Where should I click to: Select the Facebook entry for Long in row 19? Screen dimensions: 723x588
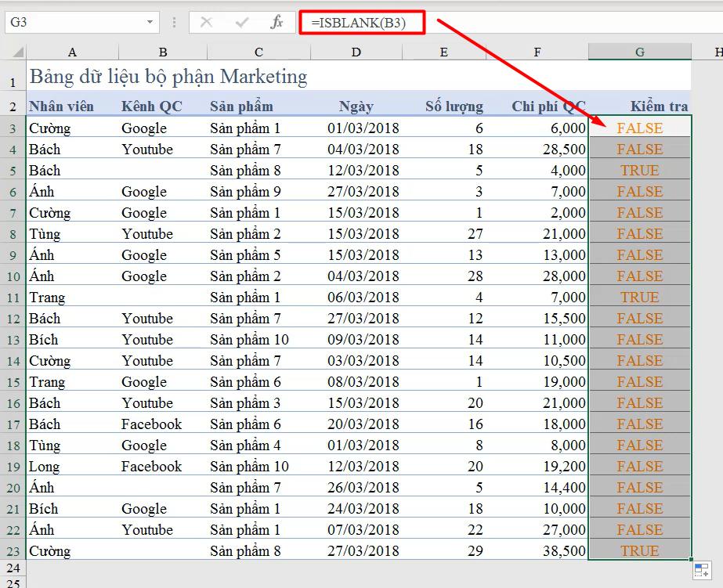[152, 466]
